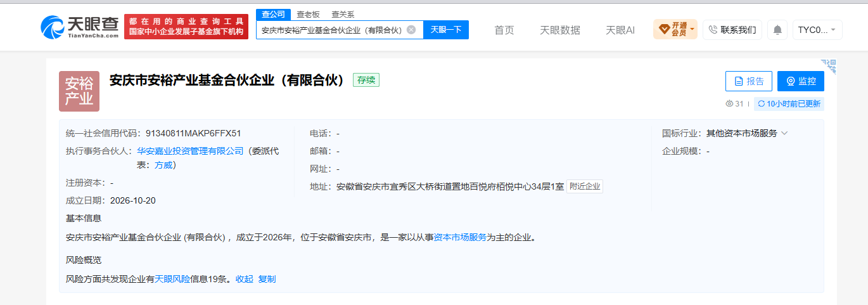The height and width of the screenshot is (305, 868).
Task: Open the representative 方威 link
Action: pyautogui.click(x=163, y=165)
